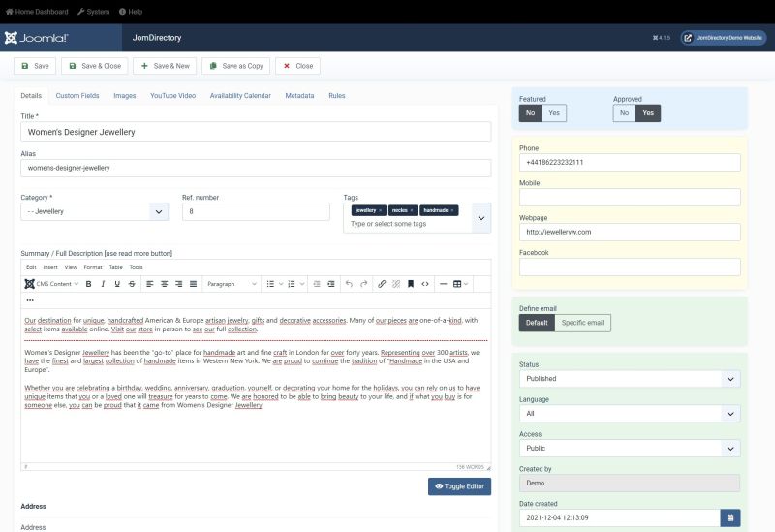Insert horizontal line from editor toolbar
The height and width of the screenshot is (532, 775).
pyautogui.click(x=443, y=284)
